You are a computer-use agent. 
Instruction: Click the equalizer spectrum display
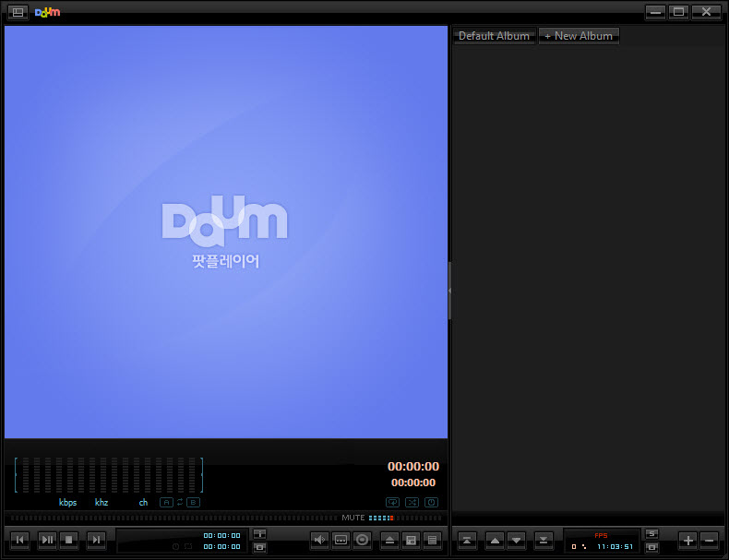coord(109,475)
